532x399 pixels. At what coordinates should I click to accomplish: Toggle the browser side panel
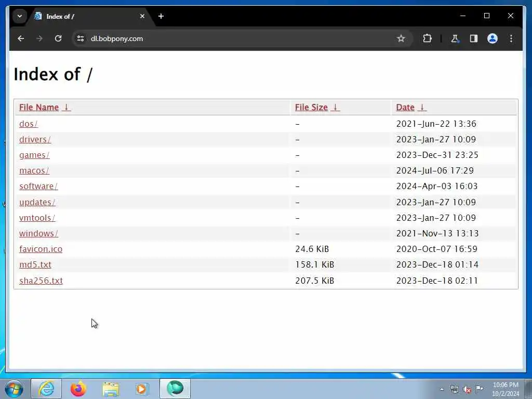click(474, 38)
